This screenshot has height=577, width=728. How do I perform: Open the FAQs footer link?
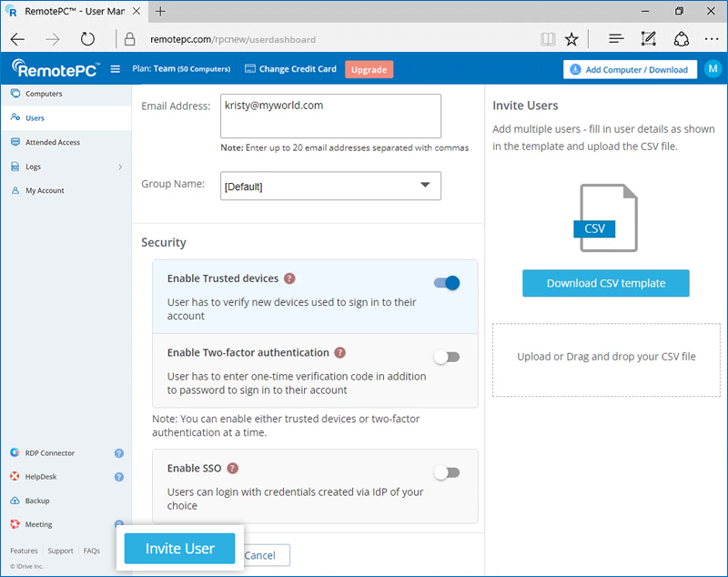pyautogui.click(x=92, y=551)
